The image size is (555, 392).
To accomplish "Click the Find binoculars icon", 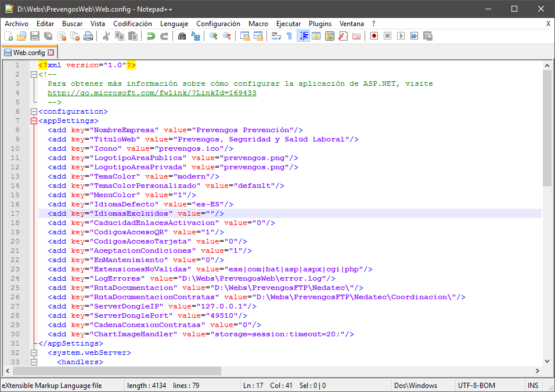I will coord(182,36).
